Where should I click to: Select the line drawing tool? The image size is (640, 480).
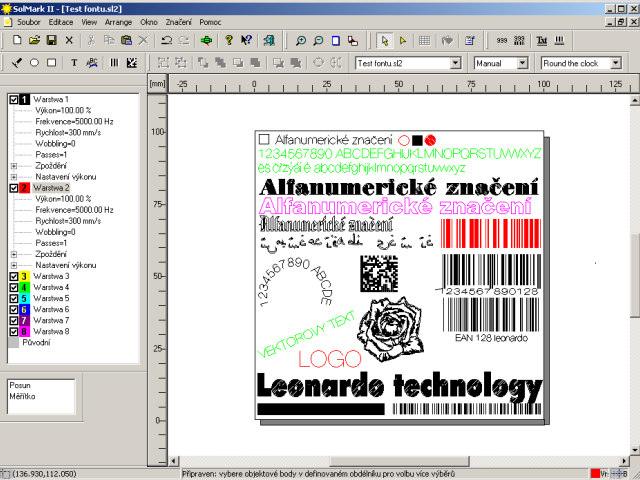[x=17, y=63]
